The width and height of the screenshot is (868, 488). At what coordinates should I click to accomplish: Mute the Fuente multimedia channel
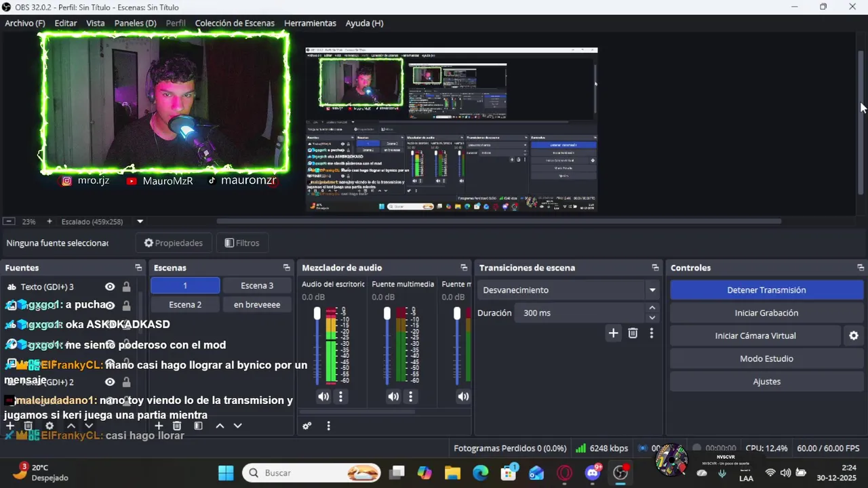point(393,396)
